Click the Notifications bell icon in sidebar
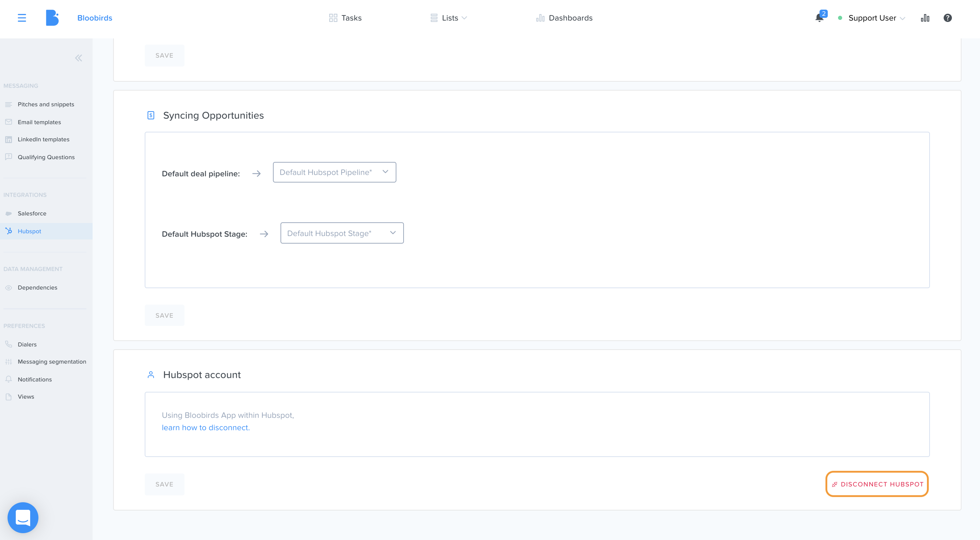 pyautogui.click(x=8, y=379)
